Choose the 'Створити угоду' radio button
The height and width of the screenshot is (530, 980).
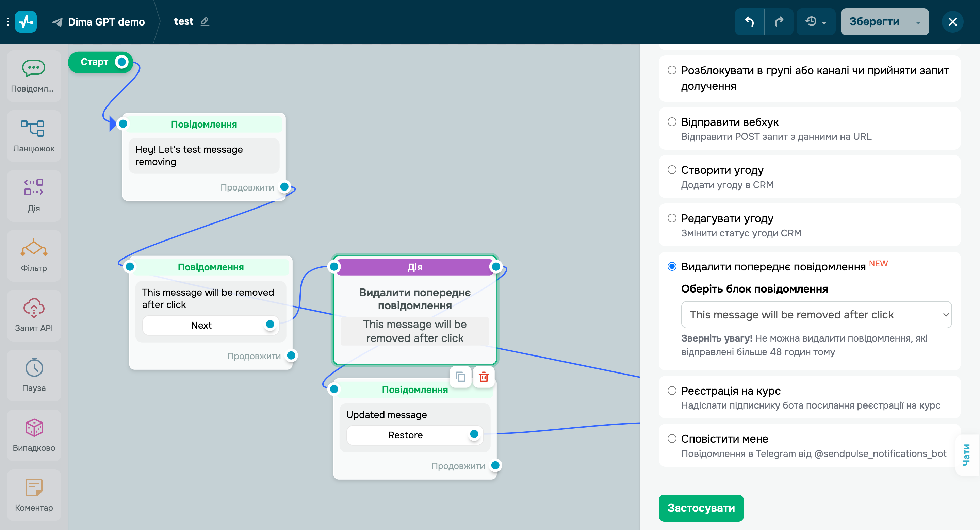[x=672, y=169]
